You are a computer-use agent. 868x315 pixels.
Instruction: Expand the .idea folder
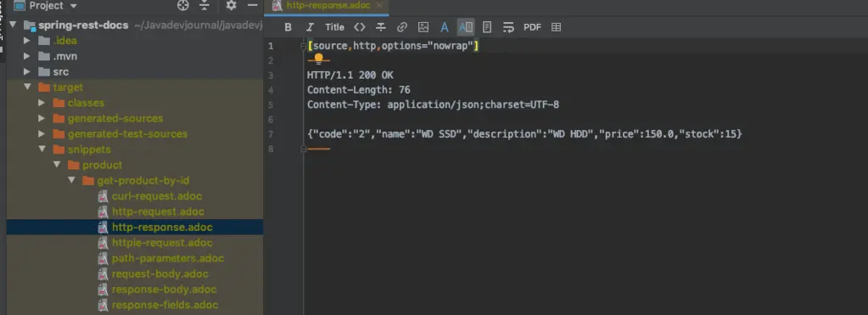[x=26, y=41]
